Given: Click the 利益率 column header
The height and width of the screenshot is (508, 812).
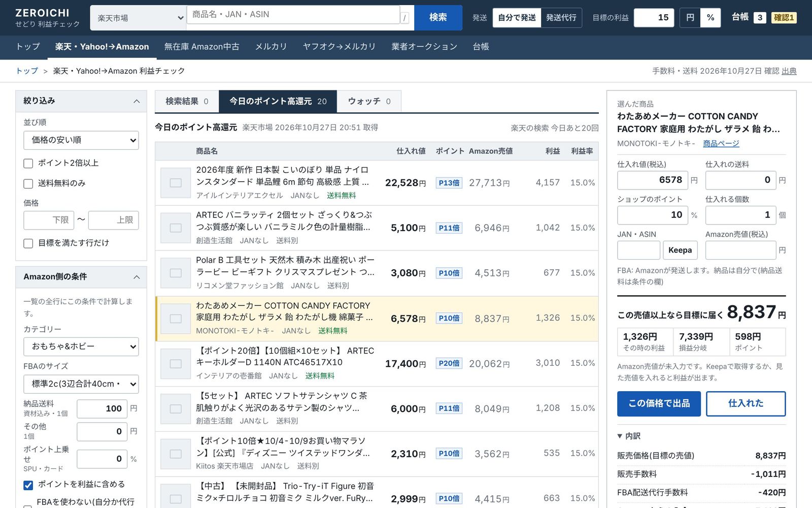Looking at the screenshot, I should (582, 151).
